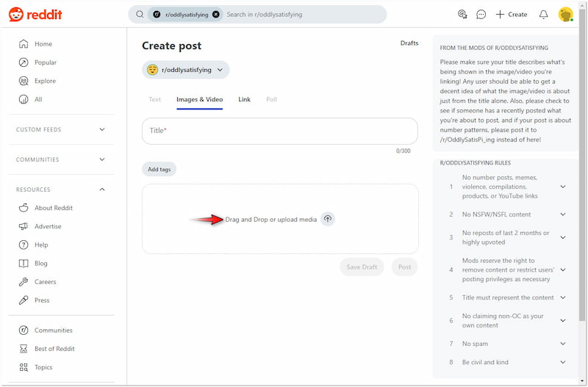The height and width of the screenshot is (387, 588).
Task: Click the Create button in header
Action: pos(511,14)
